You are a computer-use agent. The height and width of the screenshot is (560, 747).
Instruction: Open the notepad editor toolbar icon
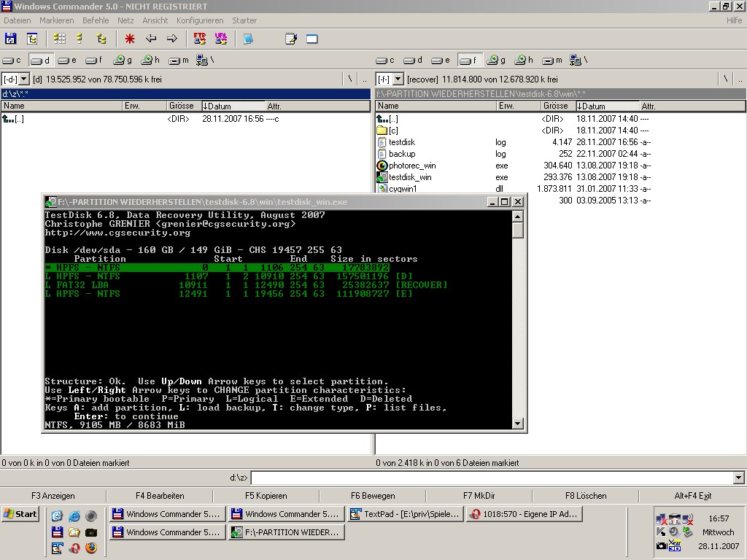click(290, 39)
